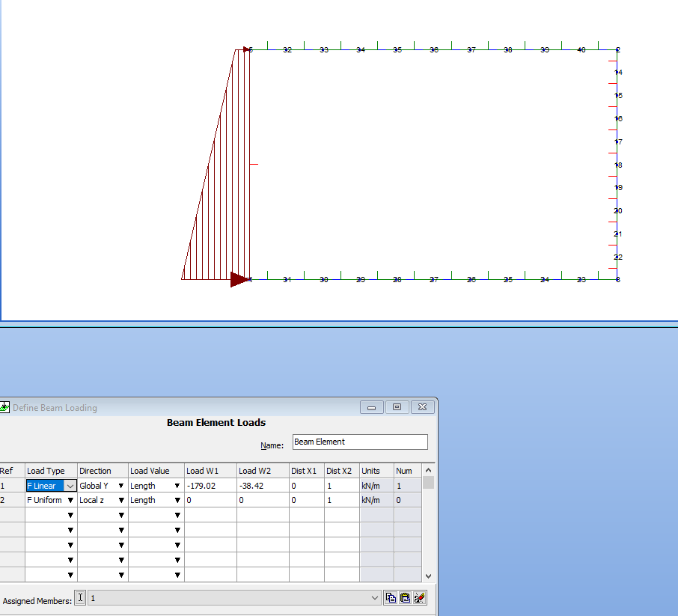Select the erase assigned members icon
Image resolution: width=678 pixels, height=616 pixels.
tap(418, 597)
